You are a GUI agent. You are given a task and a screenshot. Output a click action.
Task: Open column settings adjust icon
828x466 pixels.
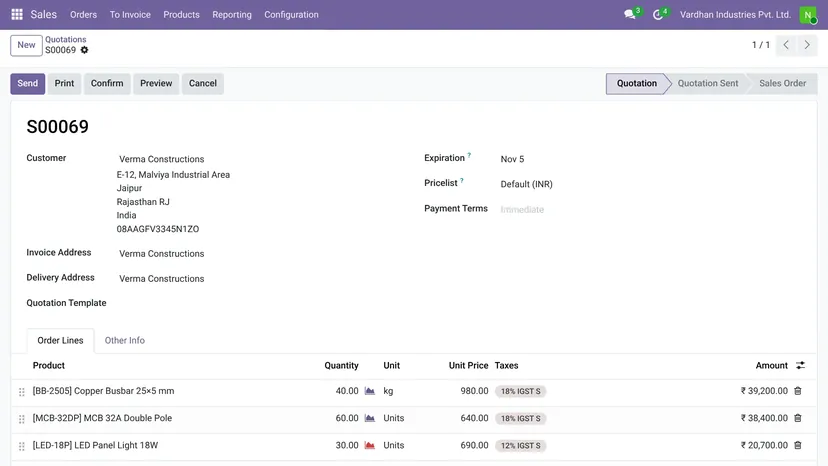pos(801,365)
